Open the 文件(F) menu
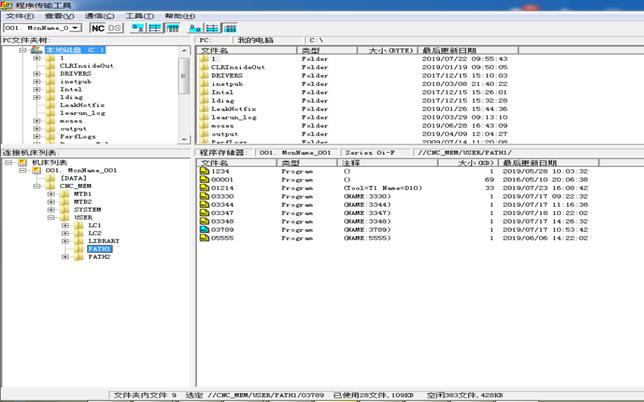The width and height of the screenshot is (644, 402). click(20, 16)
